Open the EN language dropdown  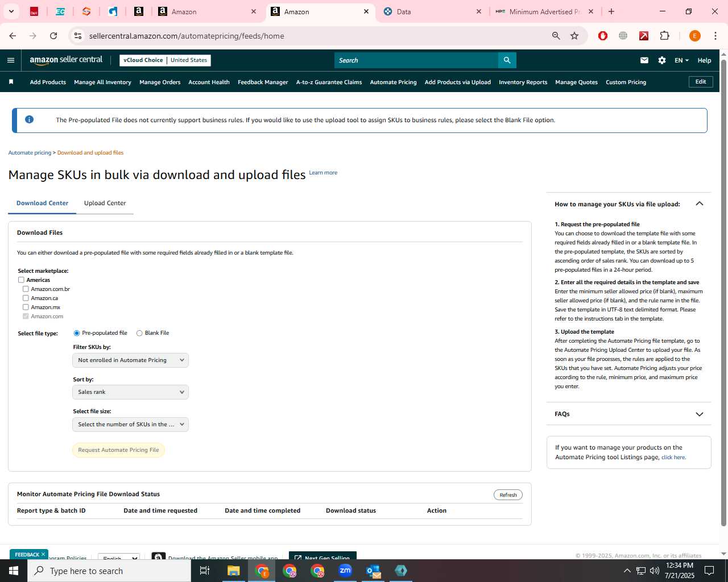tap(681, 60)
